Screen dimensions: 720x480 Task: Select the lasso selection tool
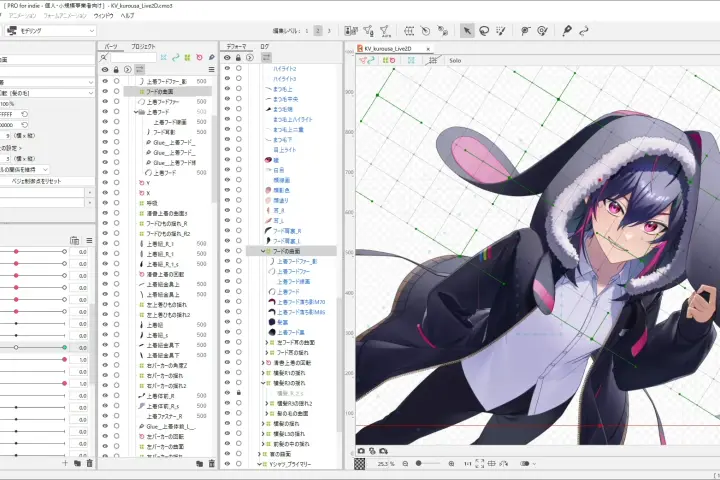tap(484, 31)
